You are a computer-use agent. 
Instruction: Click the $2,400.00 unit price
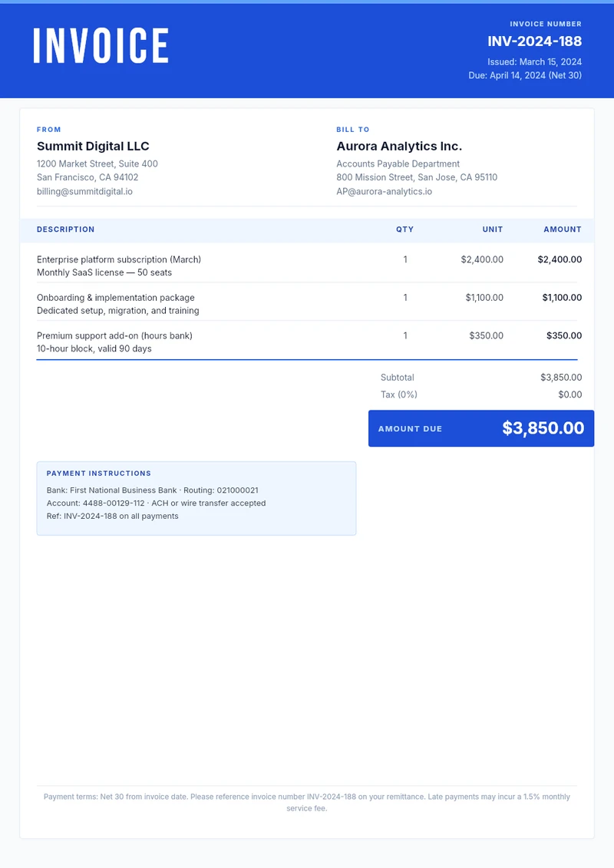pos(482,259)
